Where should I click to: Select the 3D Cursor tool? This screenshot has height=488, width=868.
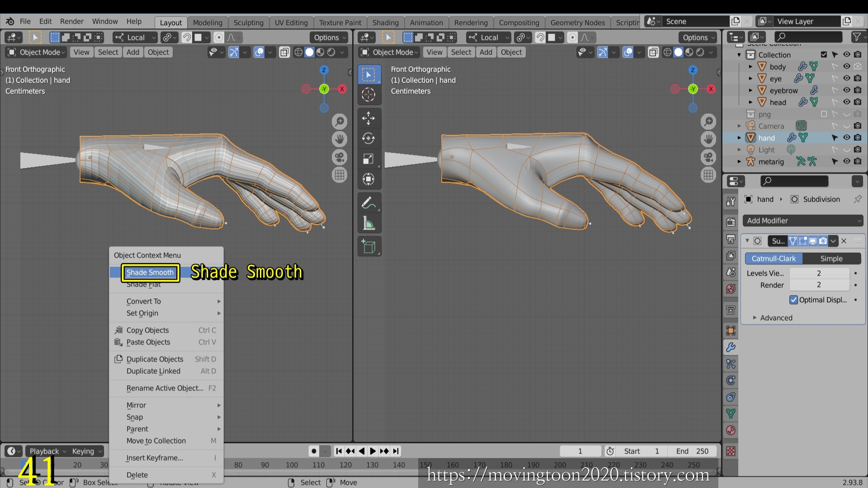[x=368, y=95]
